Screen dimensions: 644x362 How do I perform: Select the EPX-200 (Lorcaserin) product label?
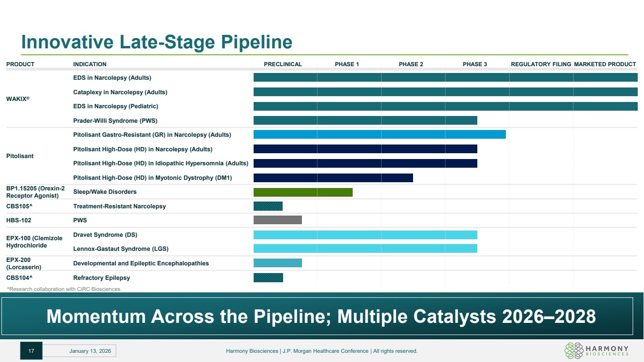tap(24, 263)
